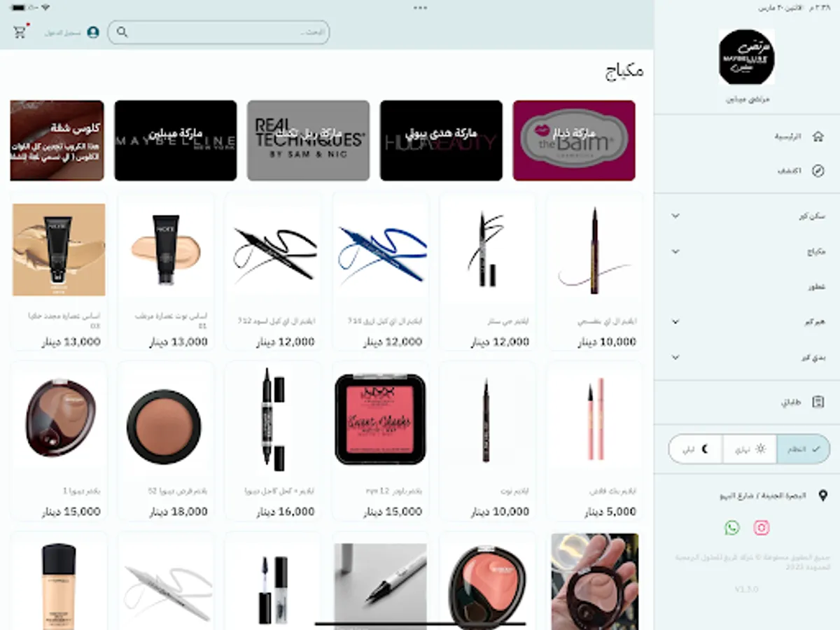Expand هير كير hair care chevron
The image size is (840, 630).
tap(675, 321)
